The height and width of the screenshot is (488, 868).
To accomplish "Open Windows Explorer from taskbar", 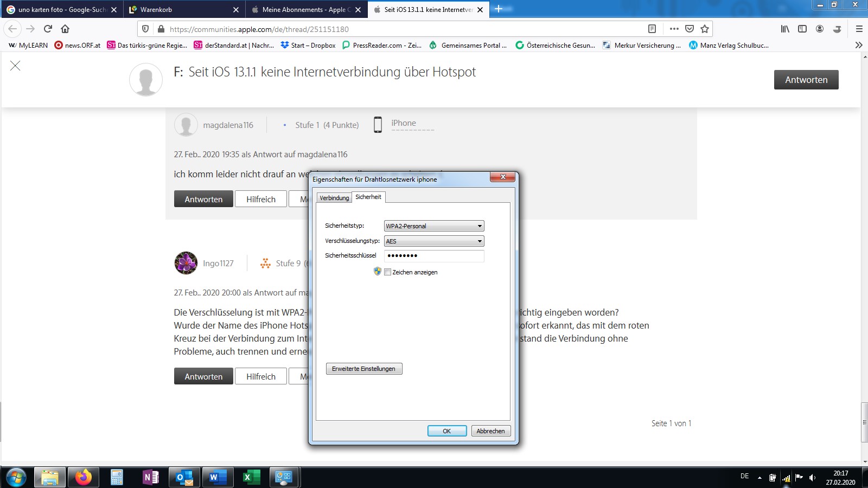I will pos(50,477).
